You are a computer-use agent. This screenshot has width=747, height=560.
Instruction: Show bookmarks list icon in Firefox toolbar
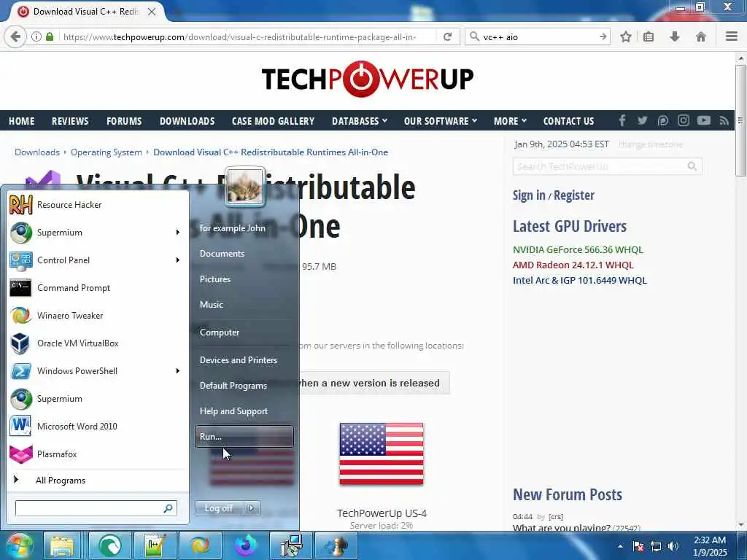(x=649, y=36)
